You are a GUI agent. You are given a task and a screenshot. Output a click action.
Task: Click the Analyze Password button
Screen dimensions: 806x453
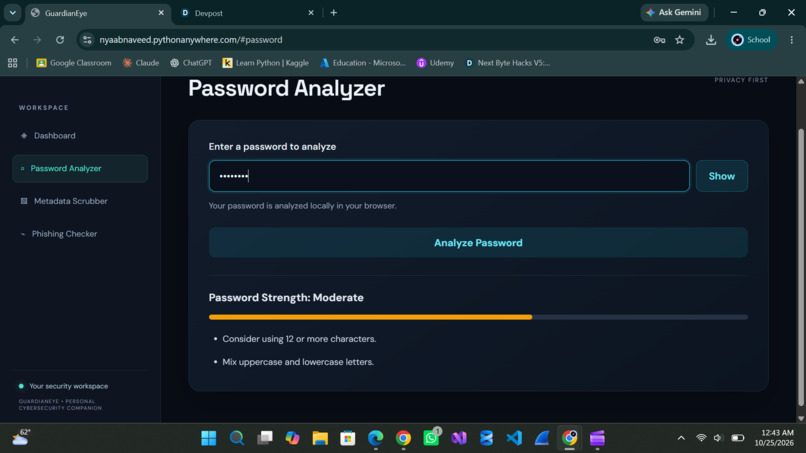[x=478, y=243]
